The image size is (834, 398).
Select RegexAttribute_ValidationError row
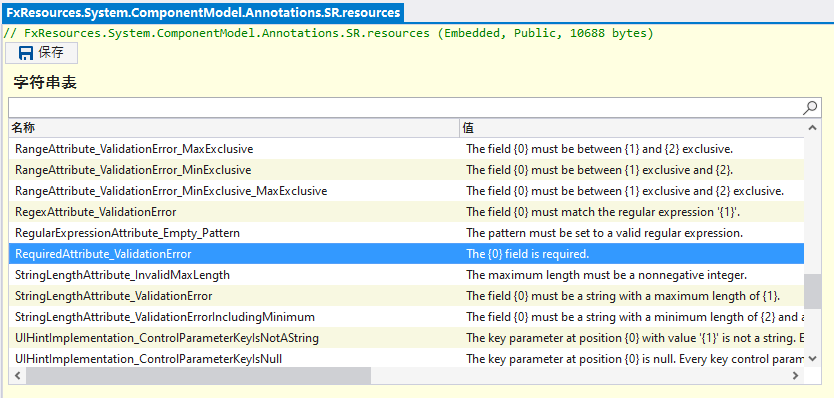[406, 212]
